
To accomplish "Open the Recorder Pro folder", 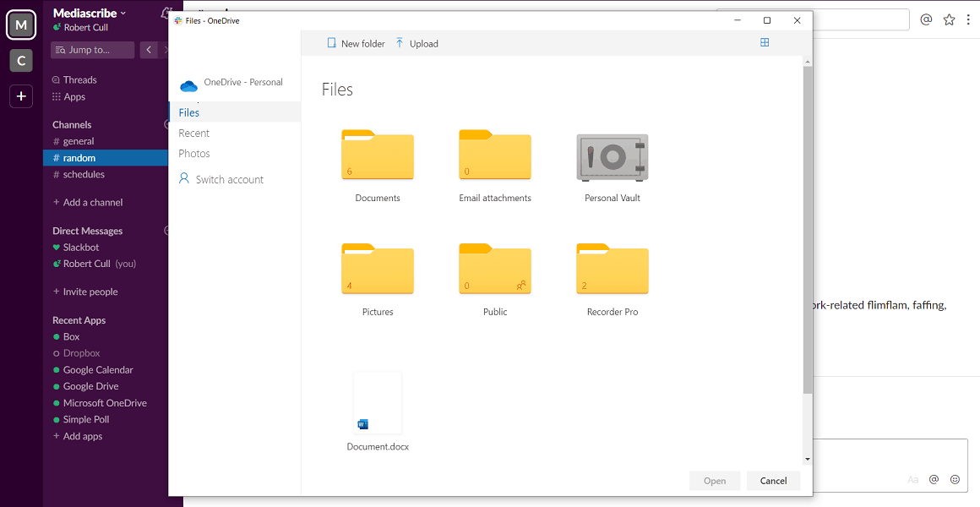I will click(612, 269).
